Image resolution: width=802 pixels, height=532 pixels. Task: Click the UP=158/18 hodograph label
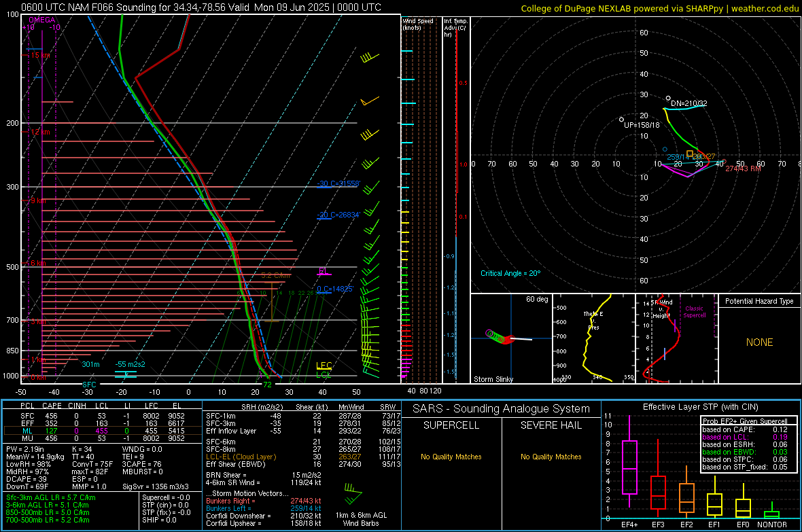(x=642, y=125)
